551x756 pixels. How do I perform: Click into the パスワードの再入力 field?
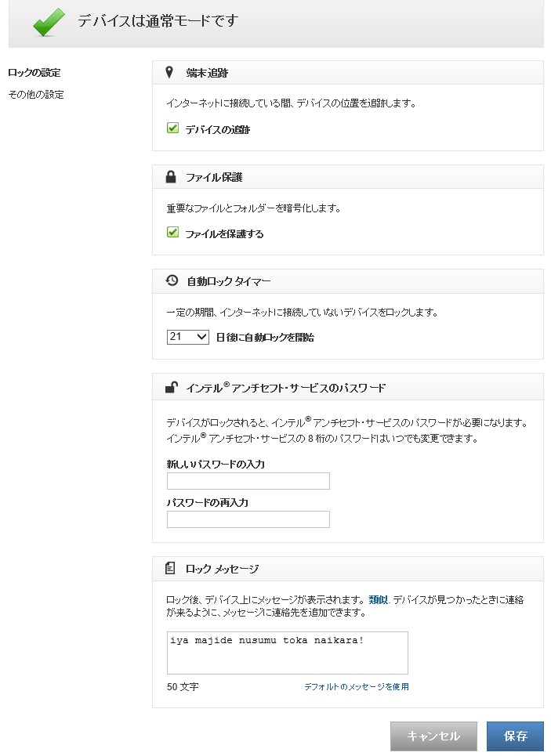pos(248,519)
